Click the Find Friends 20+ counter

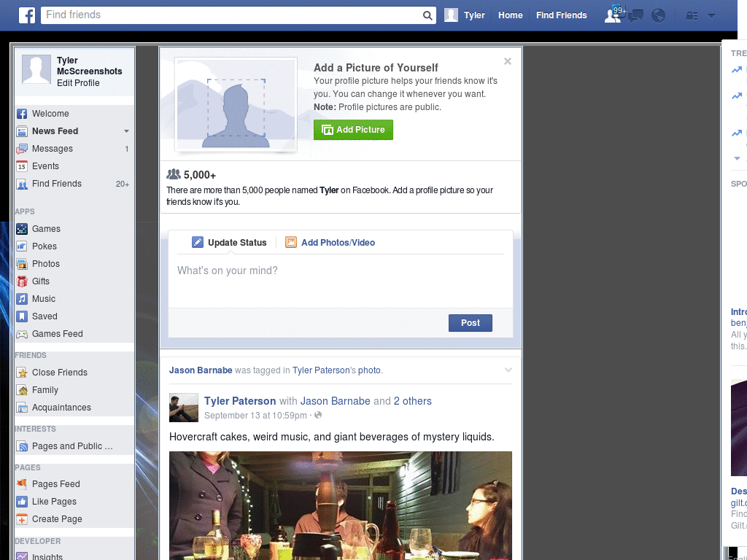pos(123,184)
